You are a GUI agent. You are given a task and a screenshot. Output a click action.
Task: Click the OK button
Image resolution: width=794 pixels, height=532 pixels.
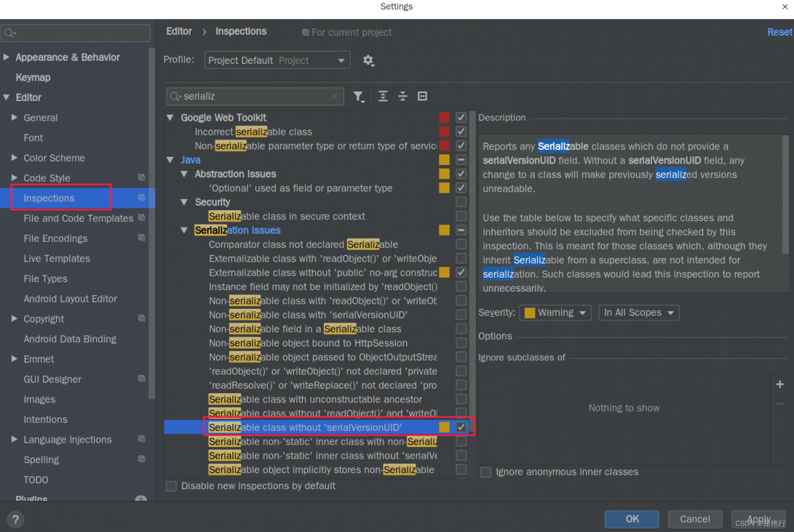point(632,519)
